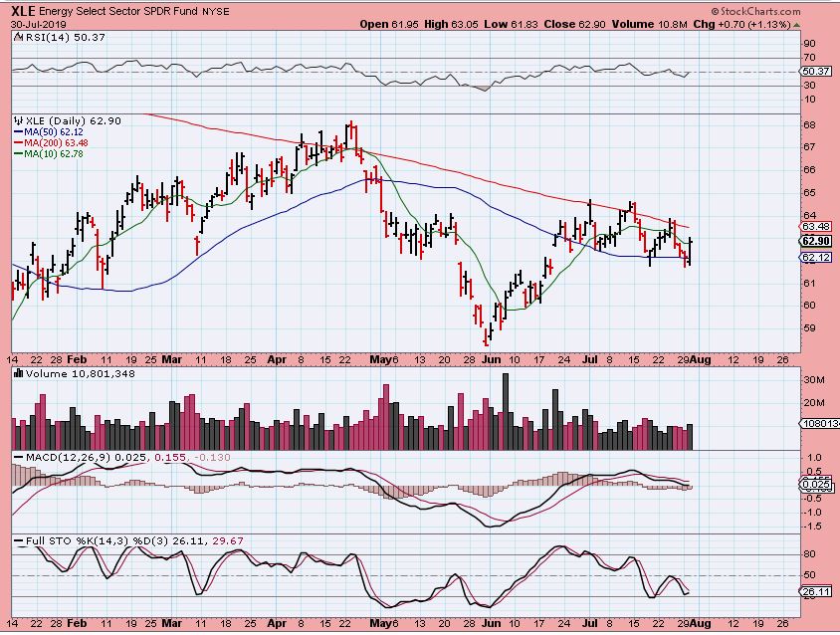Click the -1.5 label on MACD axis

click(x=812, y=527)
